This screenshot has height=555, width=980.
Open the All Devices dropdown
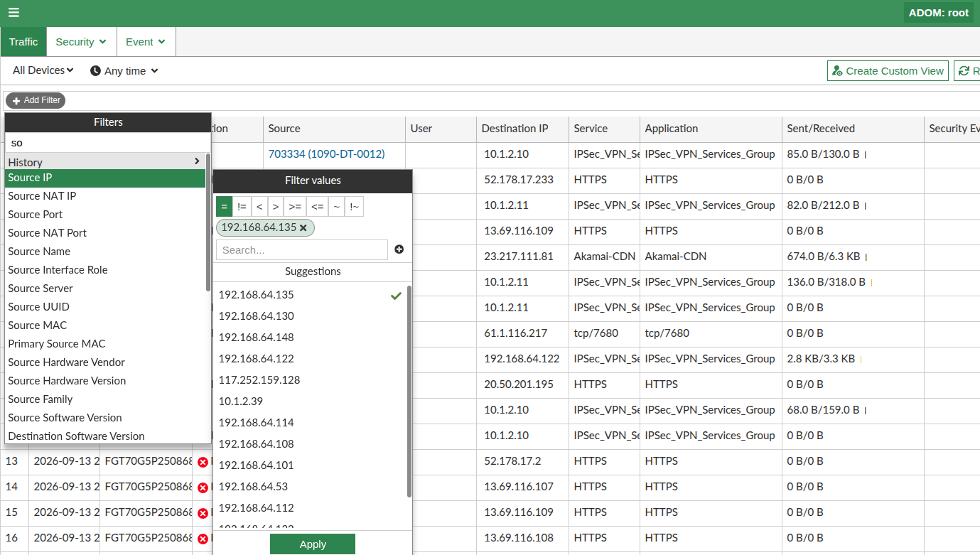43,70
